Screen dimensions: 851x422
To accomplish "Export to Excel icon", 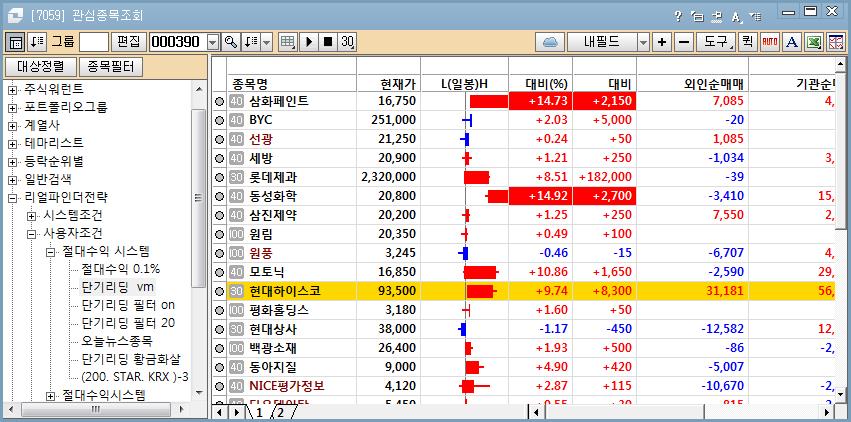I will click(x=814, y=42).
